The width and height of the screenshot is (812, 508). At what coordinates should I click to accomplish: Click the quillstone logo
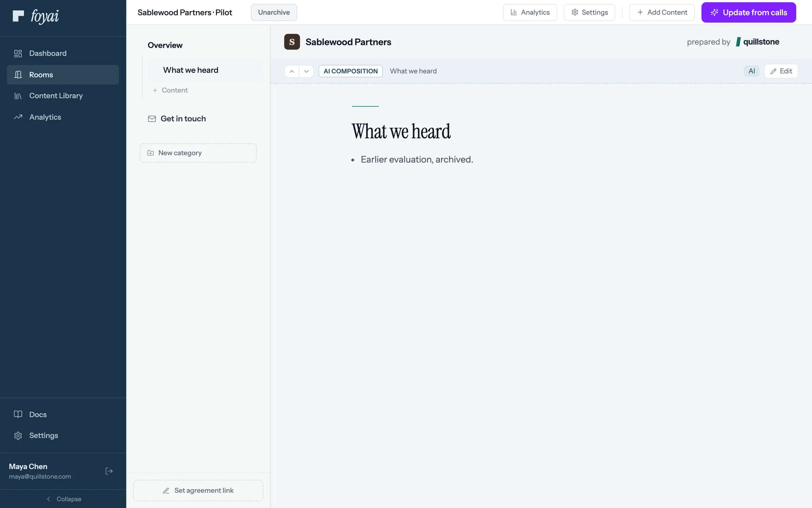758,42
